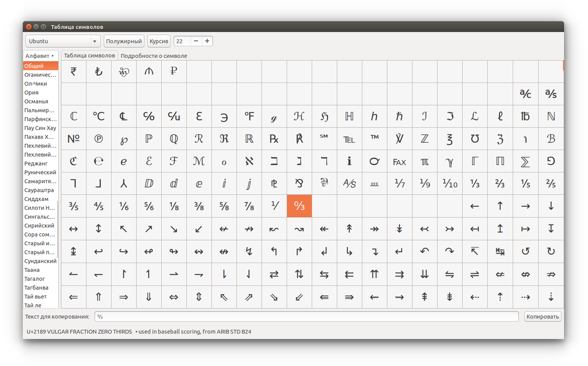Toggle the Курсив italic button
The image size is (588, 366).
(x=159, y=41)
